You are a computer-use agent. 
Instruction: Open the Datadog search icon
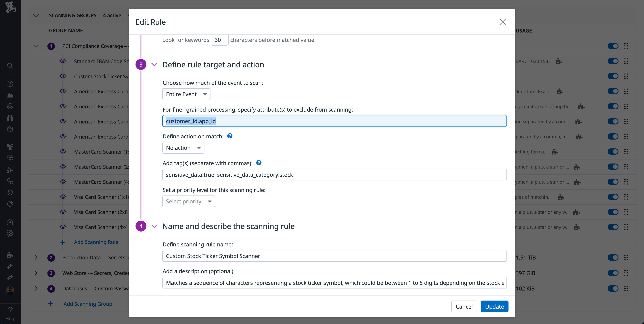(x=10, y=66)
